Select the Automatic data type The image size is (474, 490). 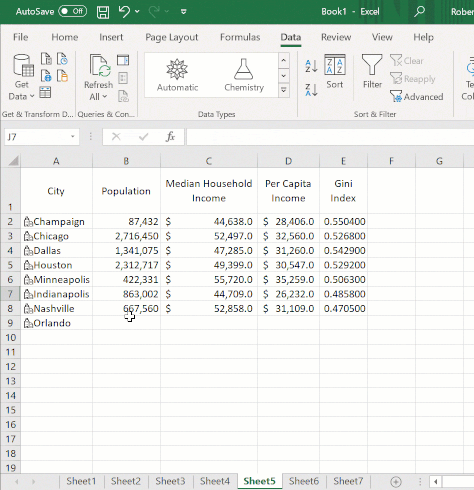(x=177, y=75)
